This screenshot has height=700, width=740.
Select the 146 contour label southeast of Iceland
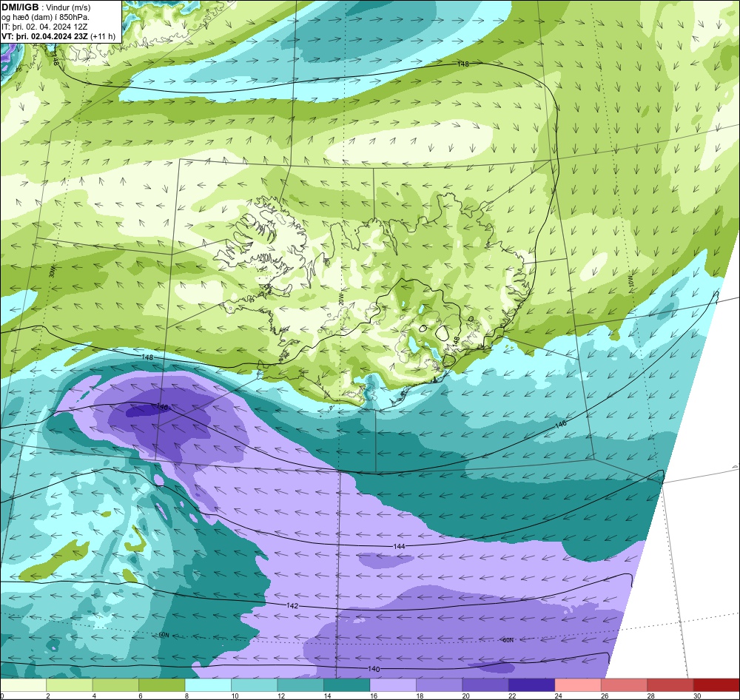point(561,424)
